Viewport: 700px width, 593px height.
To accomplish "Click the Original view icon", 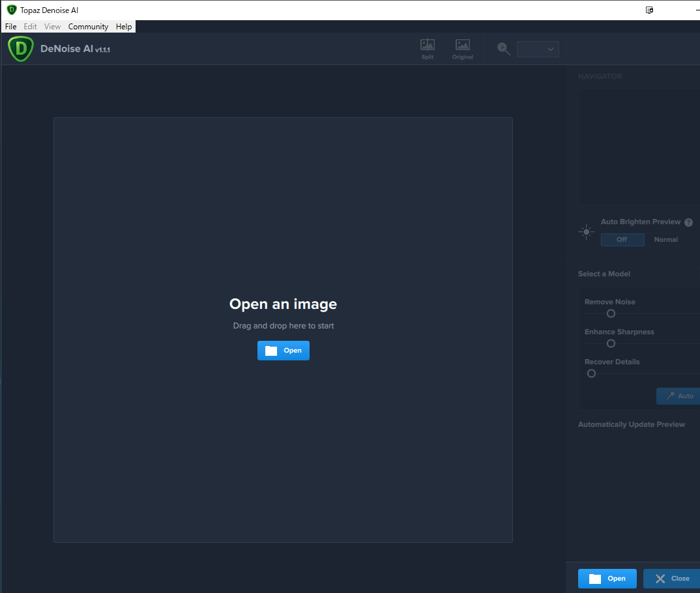I will pyautogui.click(x=463, y=48).
